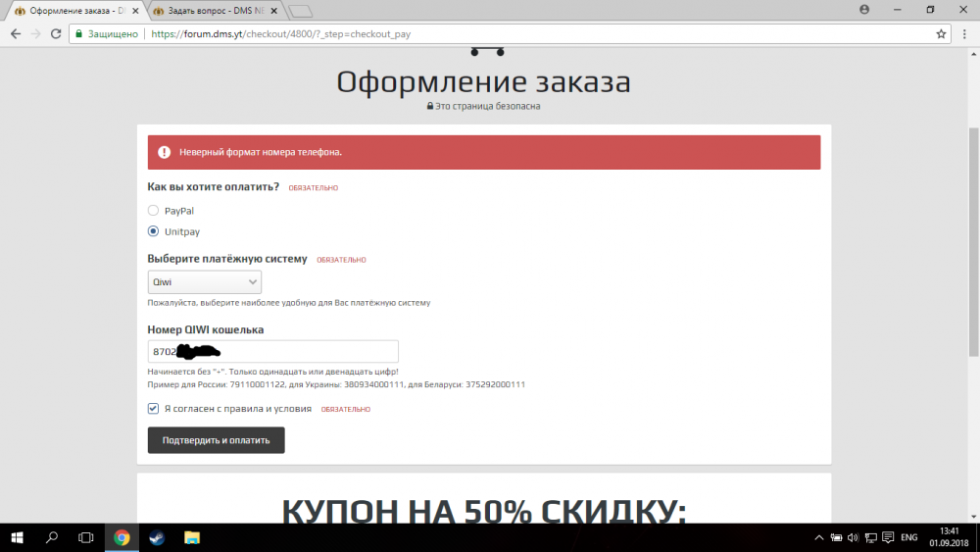Show hidden system tray icons
The width and height of the screenshot is (980, 552).
(818, 537)
